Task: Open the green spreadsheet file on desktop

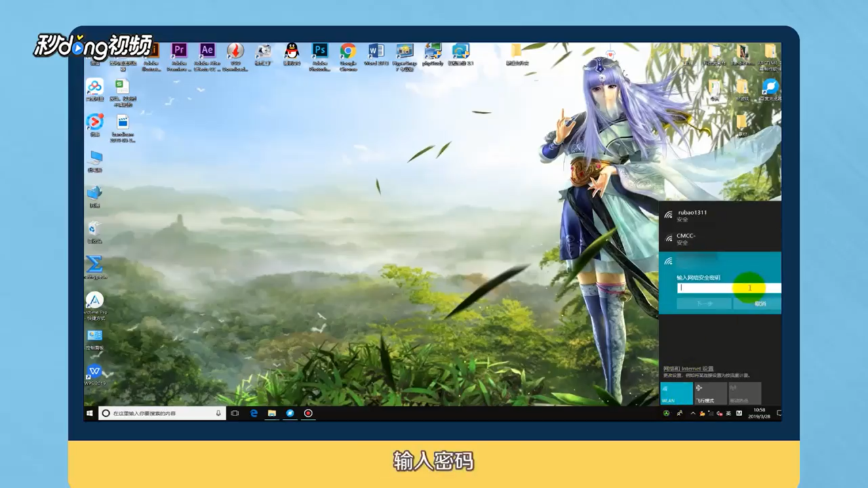Action: pyautogui.click(x=122, y=92)
